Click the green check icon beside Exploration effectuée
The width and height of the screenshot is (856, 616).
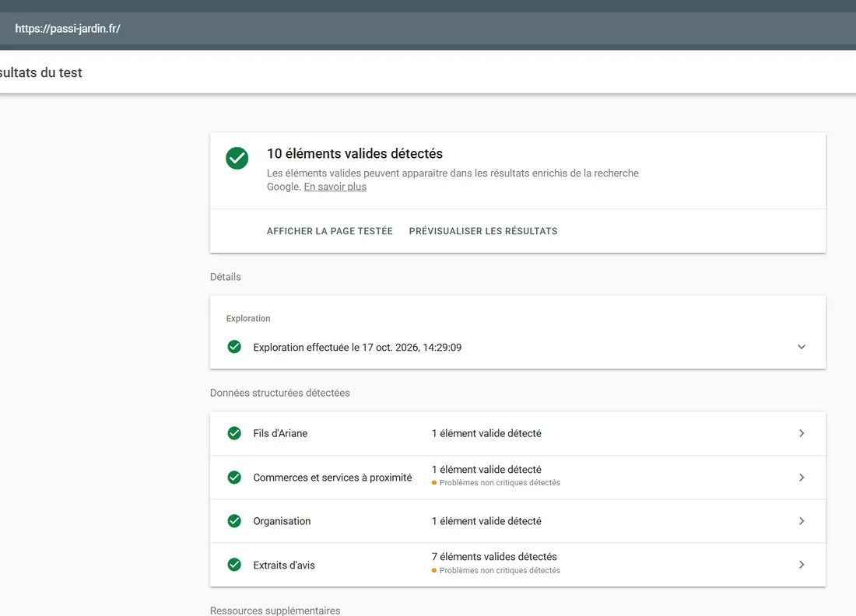point(234,347)
